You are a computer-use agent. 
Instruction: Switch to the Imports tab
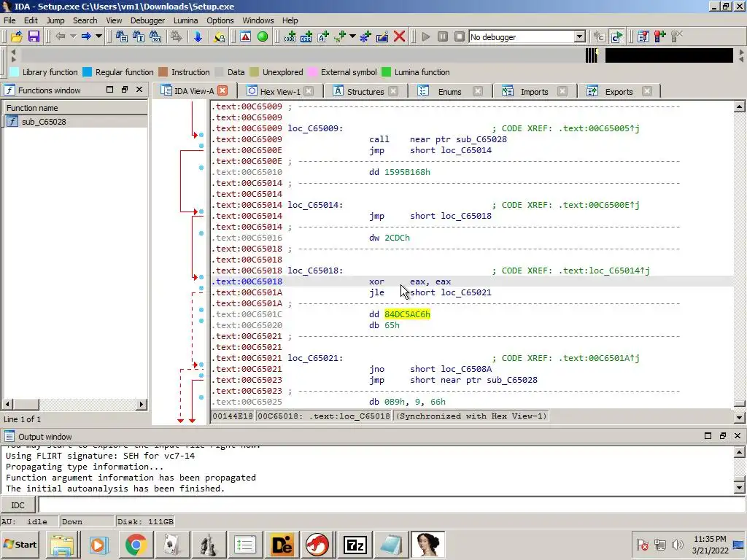534,91
